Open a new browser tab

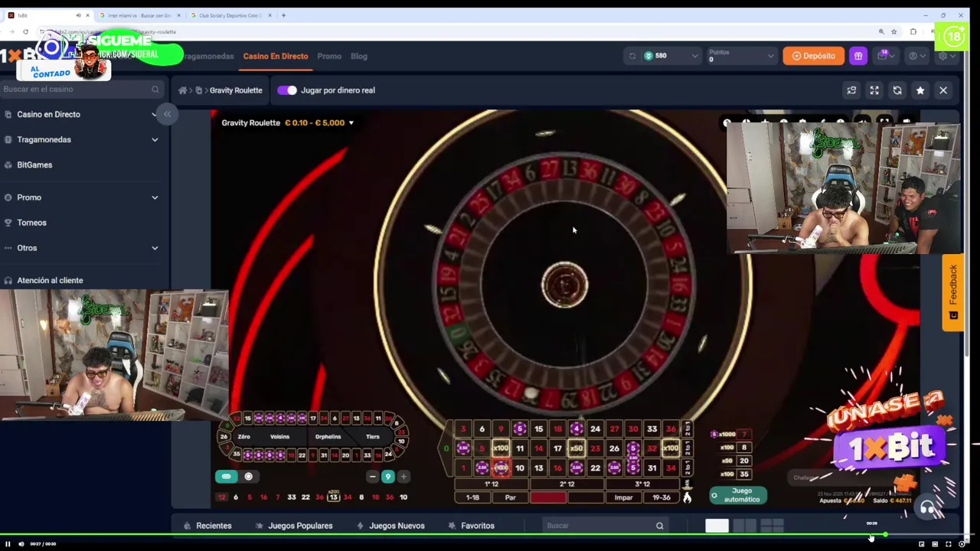283,15
